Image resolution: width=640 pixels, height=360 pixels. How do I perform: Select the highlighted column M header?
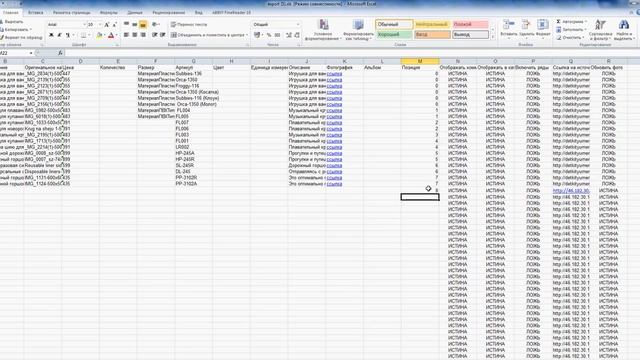420,61
